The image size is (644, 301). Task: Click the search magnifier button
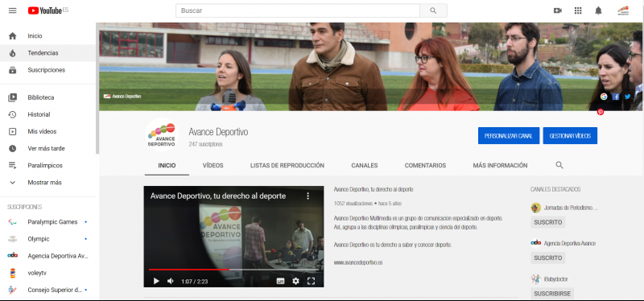(x=433, y=10)
